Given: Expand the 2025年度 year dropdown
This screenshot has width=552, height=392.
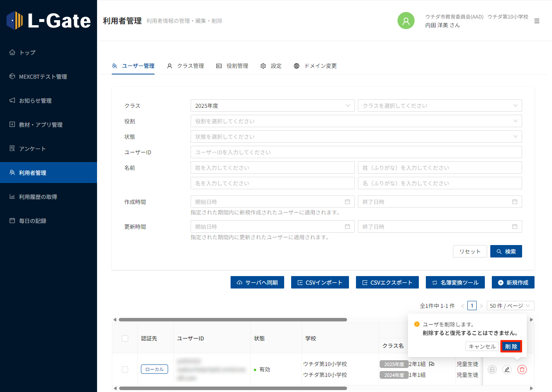Looking at the screenshot, I should click(x=272, y=105).
